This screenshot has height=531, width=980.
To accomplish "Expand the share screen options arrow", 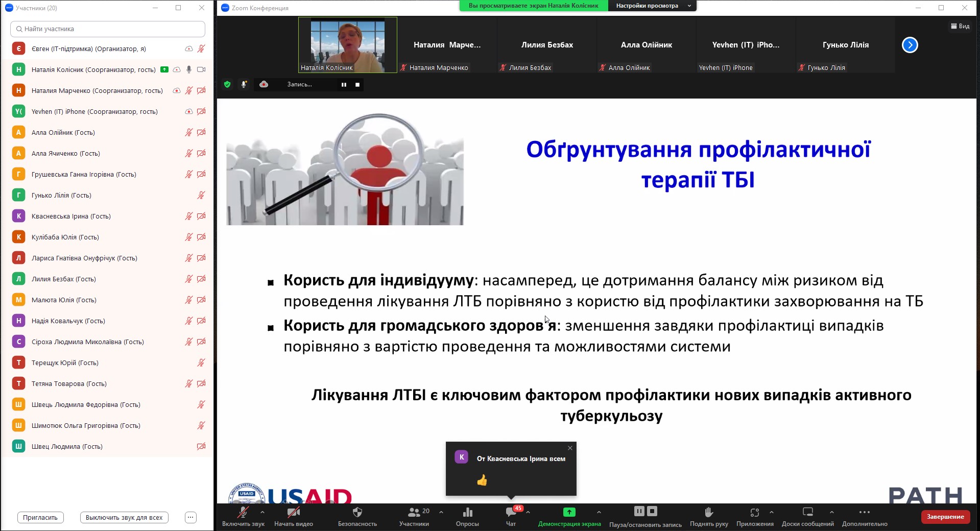I will [599, 512].
